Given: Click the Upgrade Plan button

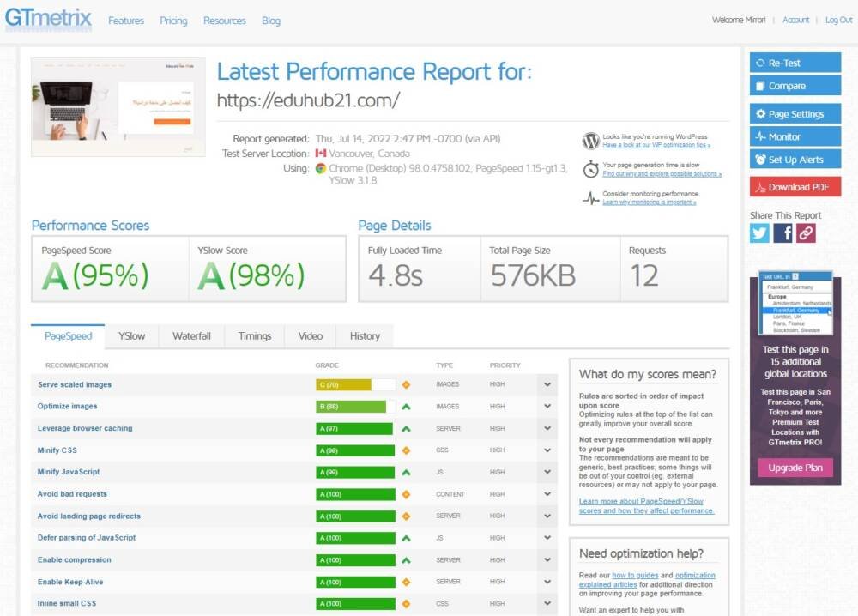Looking at the screenshot, I should point(795,468).
